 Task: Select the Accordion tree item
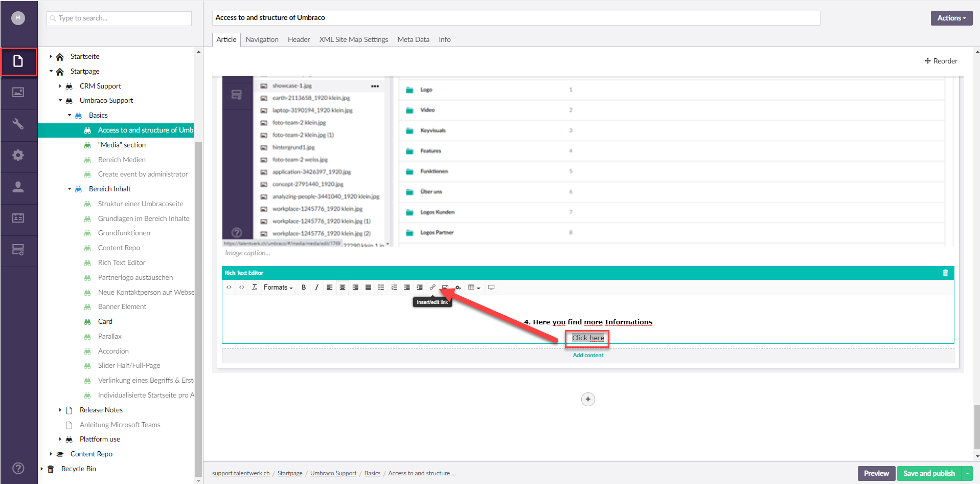[113, 351]
